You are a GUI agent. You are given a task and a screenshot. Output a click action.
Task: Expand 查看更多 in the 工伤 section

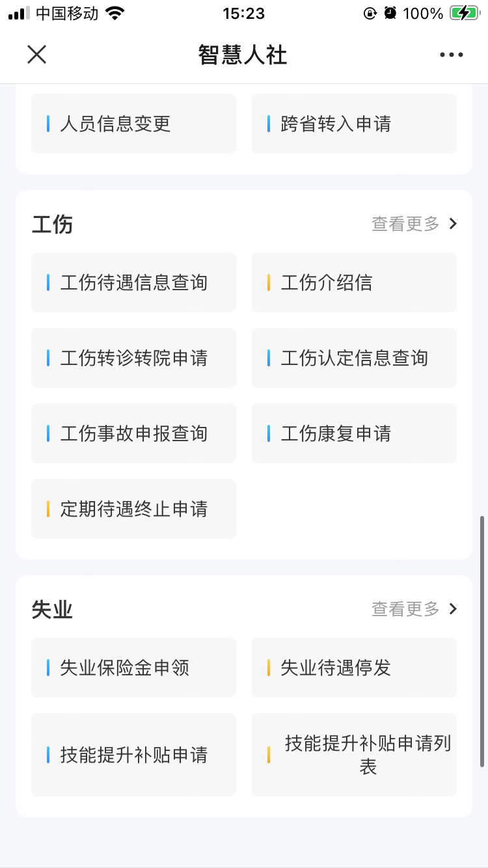pyautogui.click(x=405, y=224)
